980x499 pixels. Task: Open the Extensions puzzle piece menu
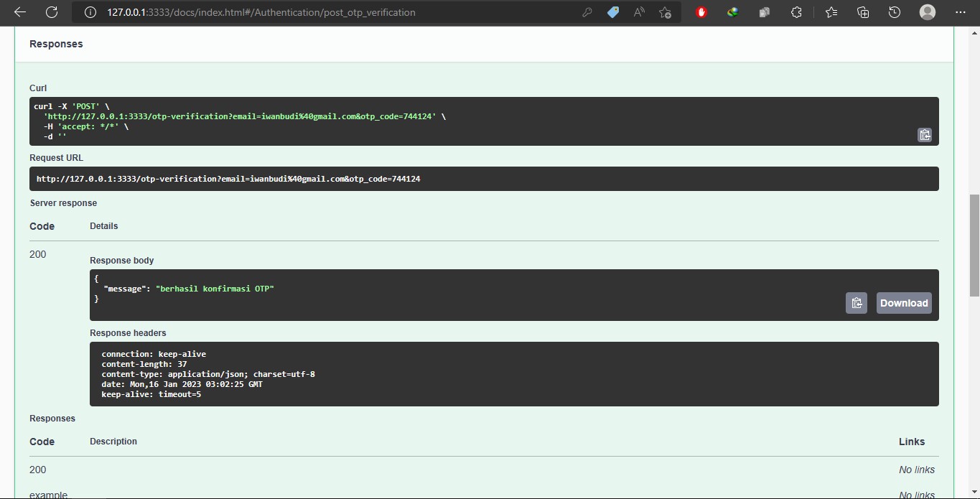pos(796,12)
